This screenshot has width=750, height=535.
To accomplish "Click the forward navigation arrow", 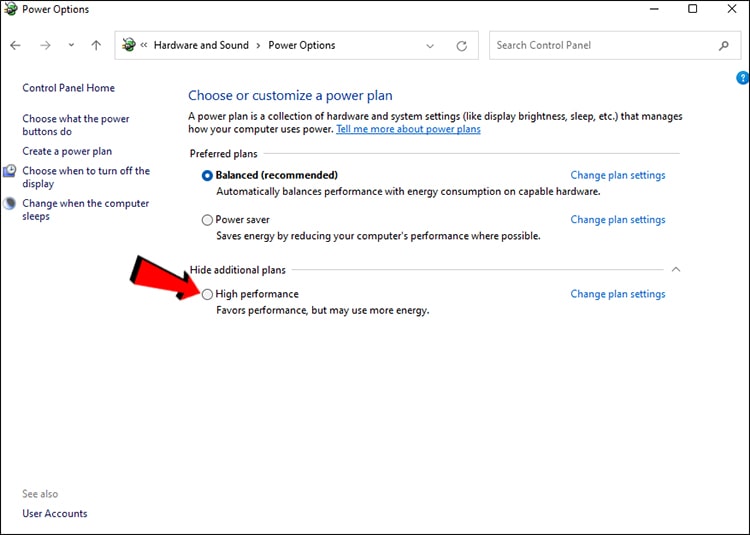I will pyautogui.click(x=45, y=45).
